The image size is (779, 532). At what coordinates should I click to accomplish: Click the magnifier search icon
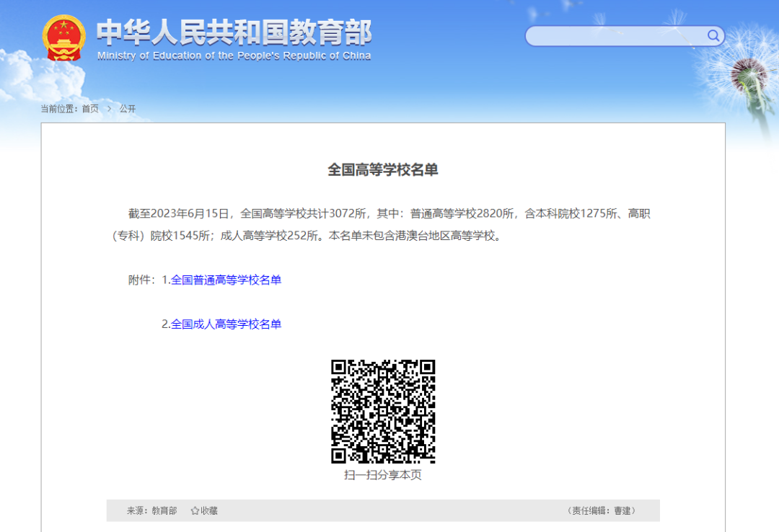[713, 36]
